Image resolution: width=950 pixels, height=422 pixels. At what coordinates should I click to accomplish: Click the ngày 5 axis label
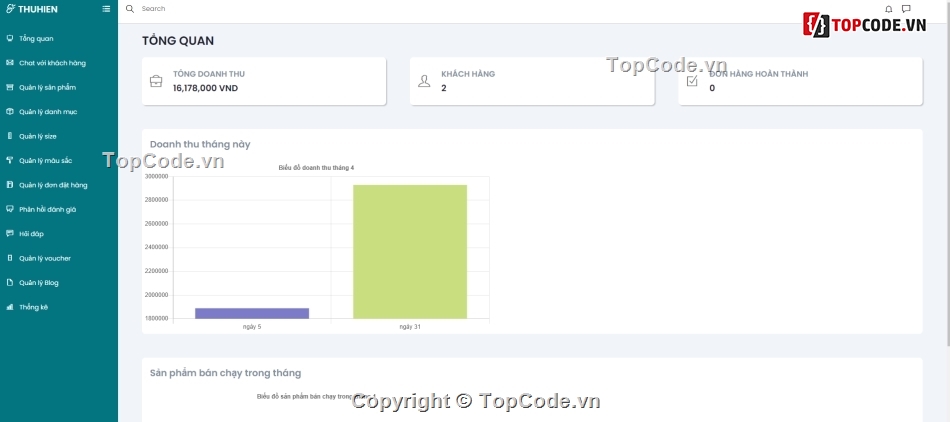(252, 327)
